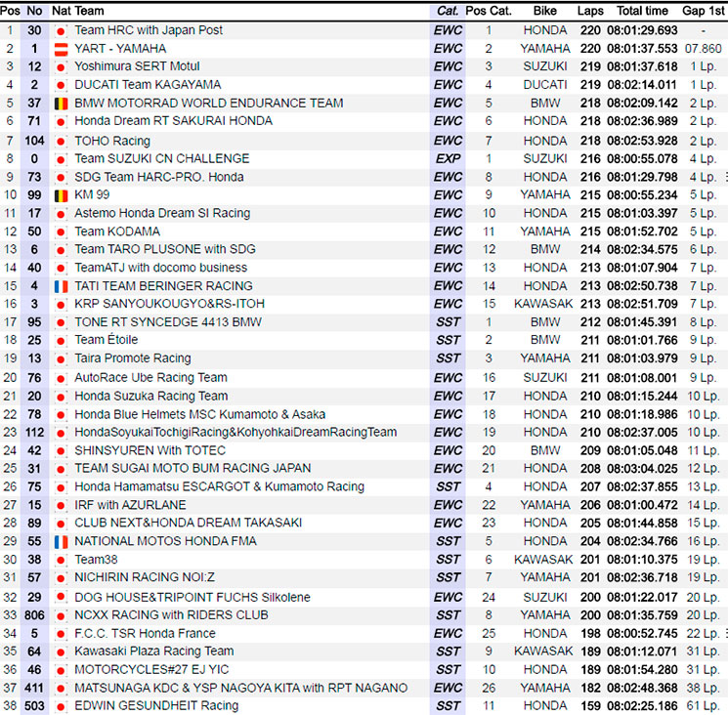Click the Japanese flag beside EDWIN GESUNDHEIT Racing

click(x=61, y=707)
